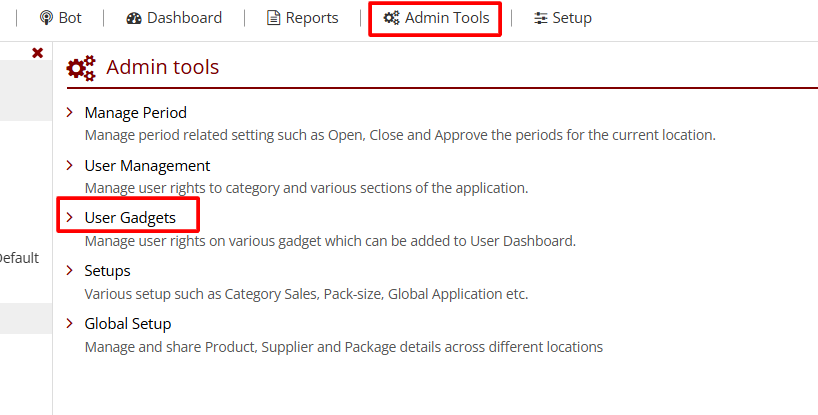
Task: Click the large gears icon beside the Admin tools heading
Action: (x=81, y=68)
